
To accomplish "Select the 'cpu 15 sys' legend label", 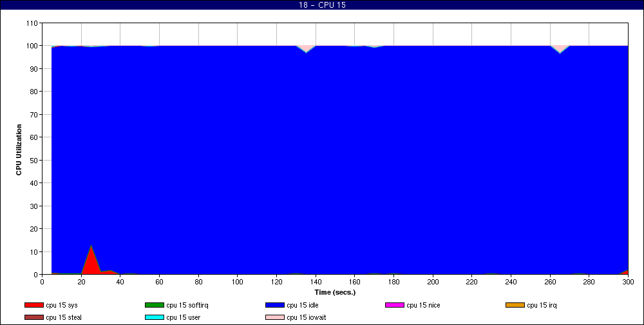I will pyautogui.click(x=62, y=305).
